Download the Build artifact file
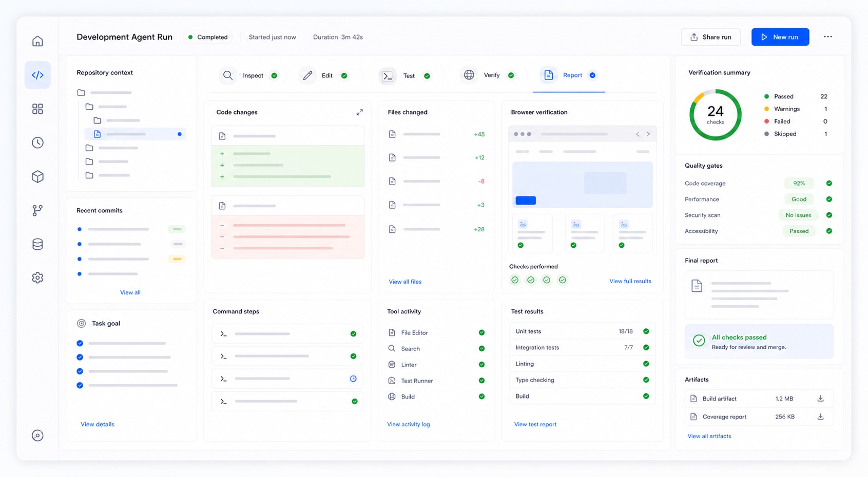Image resolution: width=868 pixels, height=477 pixels. pyautogui.click(x=820, y=399)
